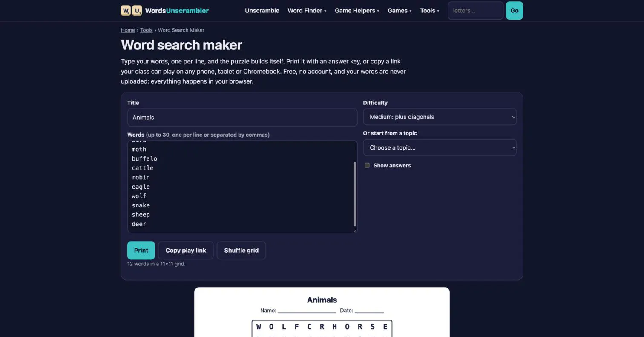Click the WordsUnscrambler logo tiles
Screen dimensions: 644x337
pos(131,11)
